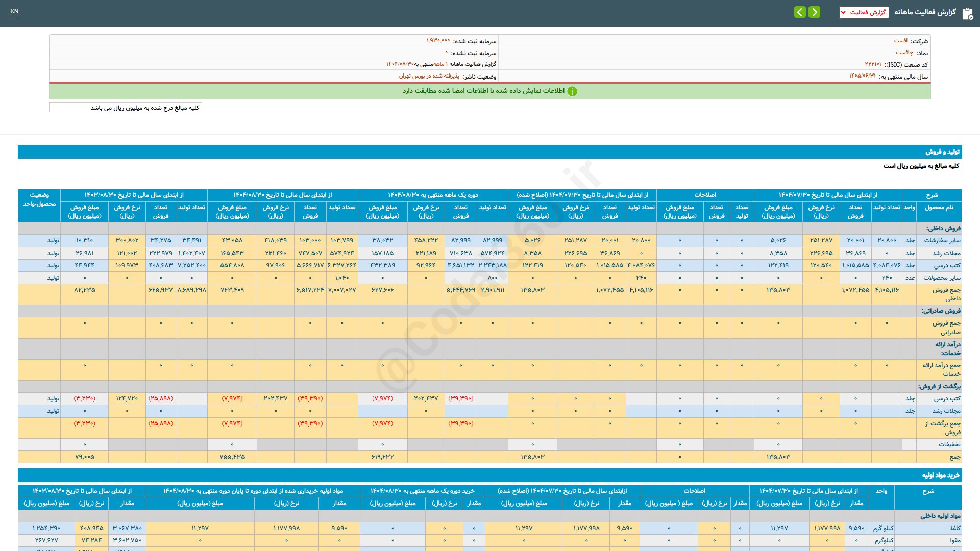Click the اصلاحات column header in sales table
The width and height of the screenshot is (980, 551).
click(x=704, y=195)
